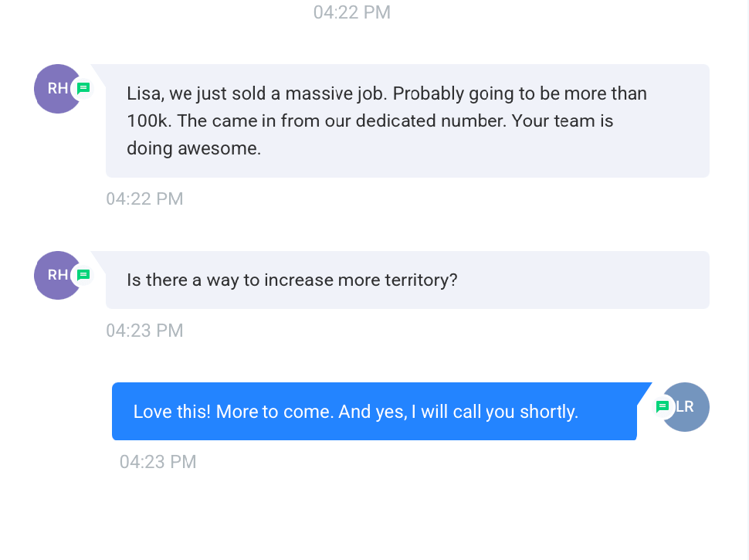Open the LR sender avatar
Viewport: 749px width, 560px height.
pos(689,407)
